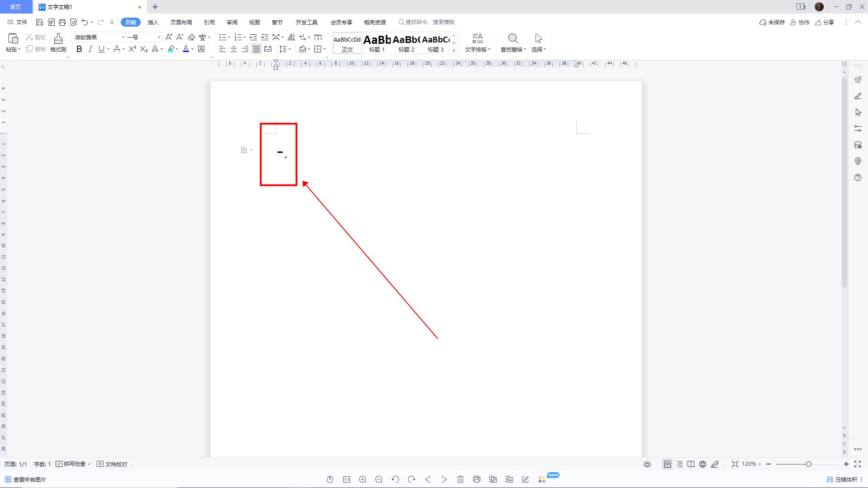Image resolution: width=868 pixels, height=488 pixels.
Task: Apply bold formatting with the B icon
Action: 79,49
